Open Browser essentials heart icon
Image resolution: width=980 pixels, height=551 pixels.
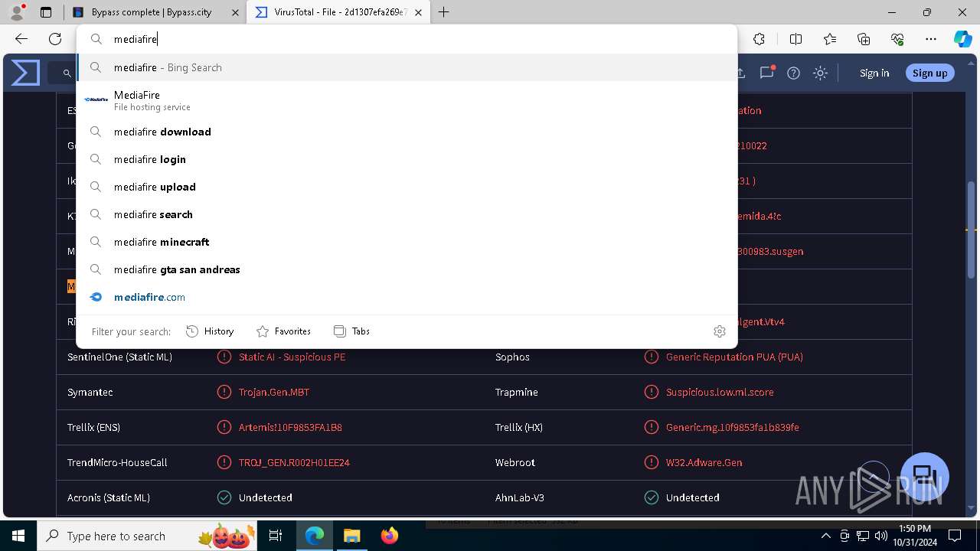point(897,39)
